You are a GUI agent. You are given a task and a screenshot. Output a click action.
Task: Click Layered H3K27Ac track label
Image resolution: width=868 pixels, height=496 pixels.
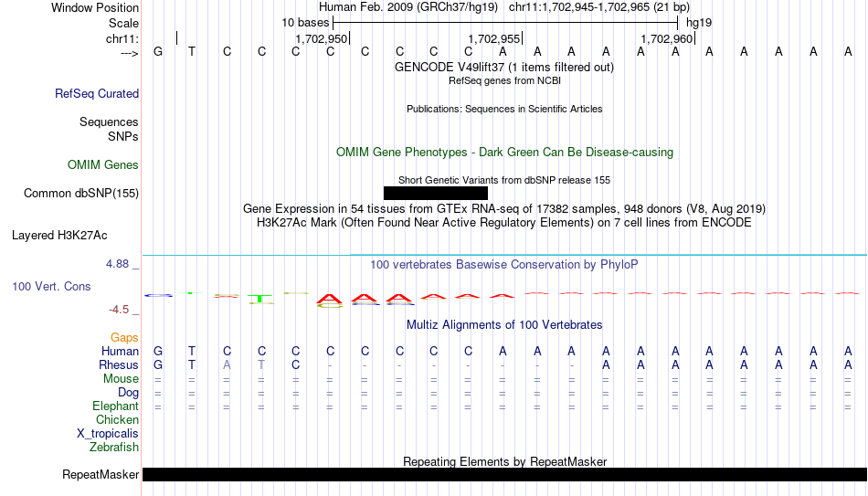pyautogui.click(x=59, y=236)
